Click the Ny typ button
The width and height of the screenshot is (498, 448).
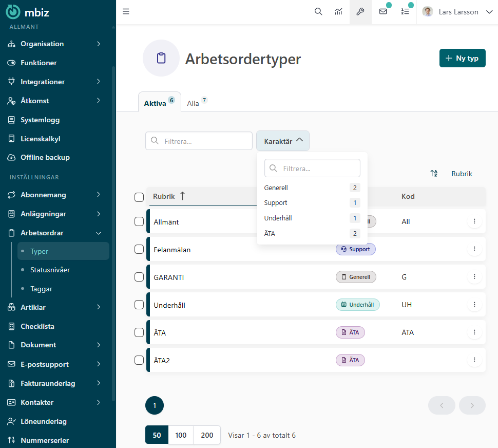(x=462, y=58)
